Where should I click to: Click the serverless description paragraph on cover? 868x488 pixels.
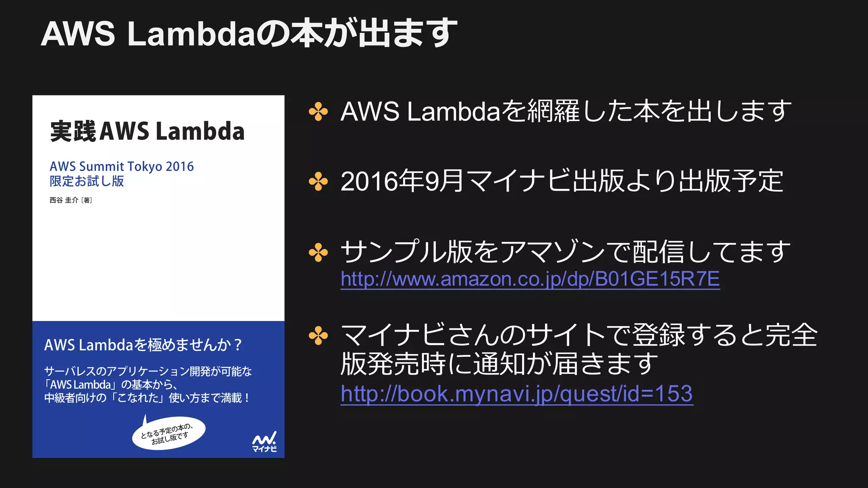tap(147, 385)
